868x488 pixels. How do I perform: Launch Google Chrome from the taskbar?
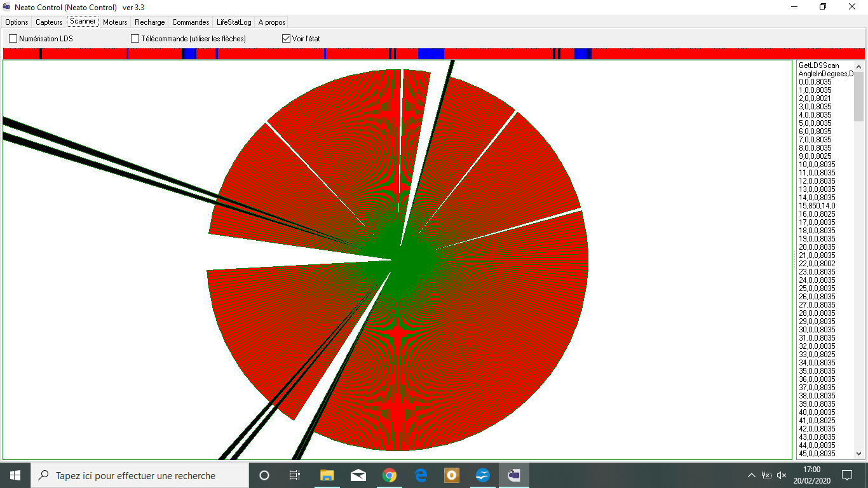pyautogui.click(x=390, y=475)
